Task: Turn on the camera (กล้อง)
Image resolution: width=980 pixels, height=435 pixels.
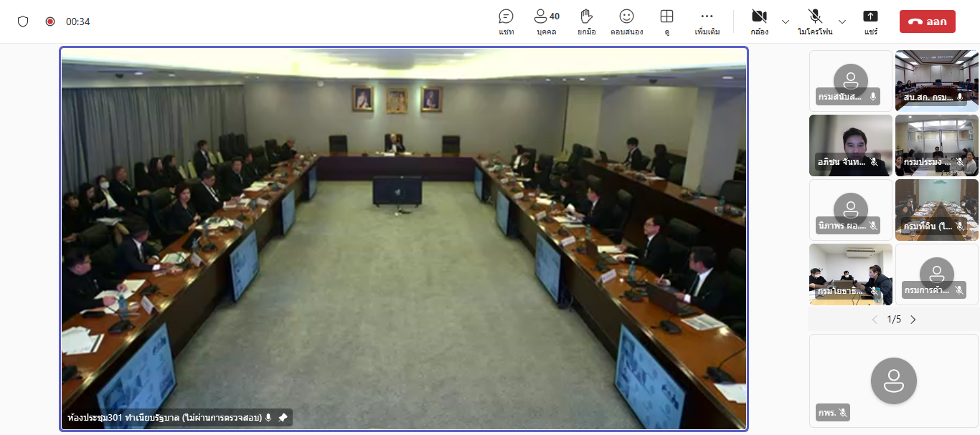Action: (759, 21)
